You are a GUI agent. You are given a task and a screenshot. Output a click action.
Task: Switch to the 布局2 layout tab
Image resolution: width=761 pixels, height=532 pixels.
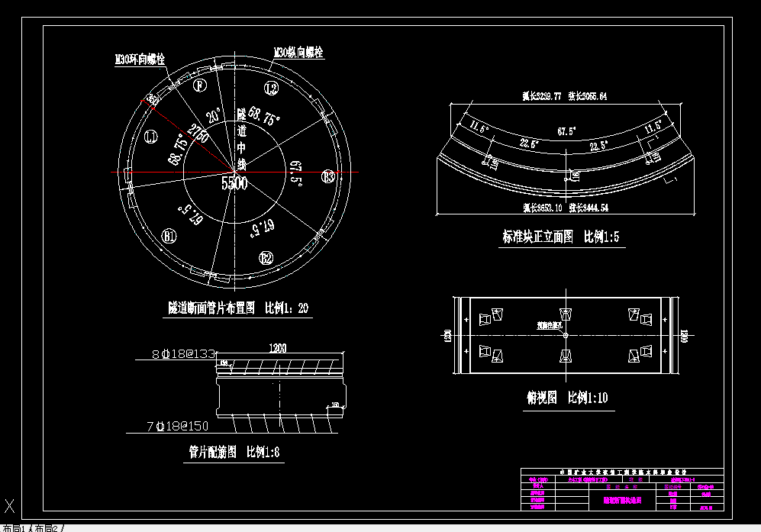click(47, 528)
